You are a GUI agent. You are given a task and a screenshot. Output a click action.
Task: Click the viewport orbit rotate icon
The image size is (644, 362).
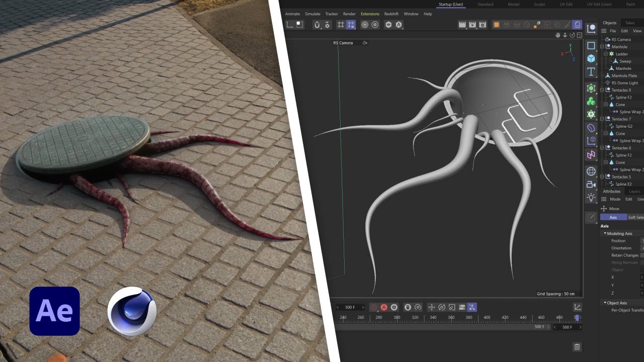(572, 35)
